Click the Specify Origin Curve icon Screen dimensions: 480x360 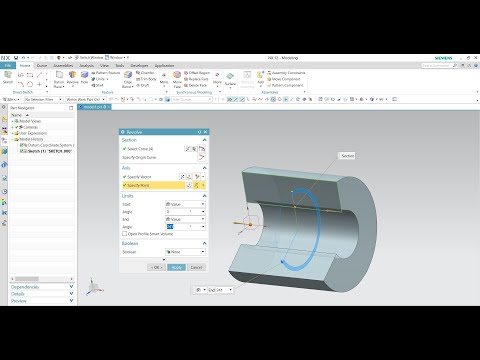coord(201,157)
